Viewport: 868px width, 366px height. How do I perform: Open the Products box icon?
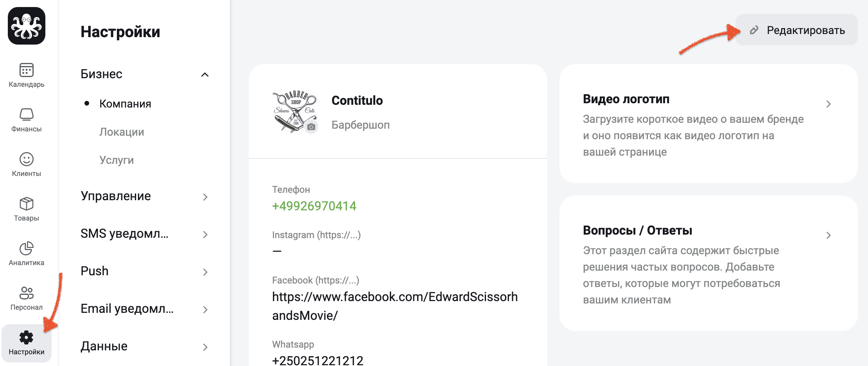click(27, 204)
